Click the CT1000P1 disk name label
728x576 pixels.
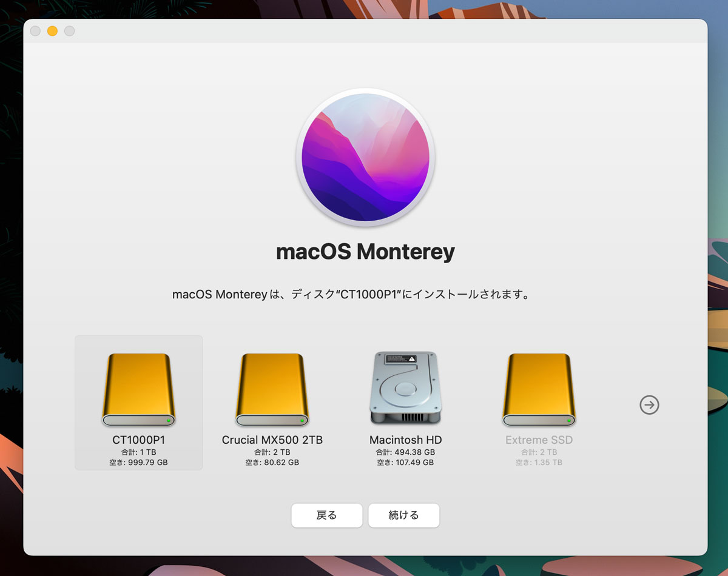click(139, 440)
